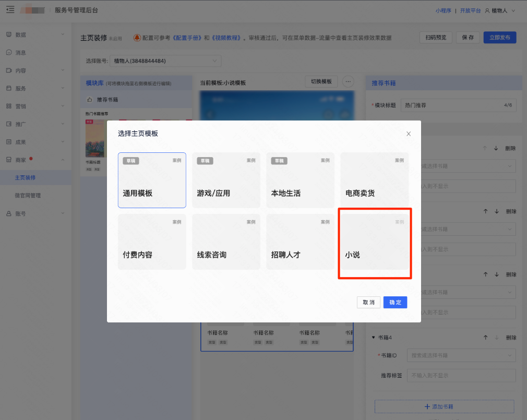Click the 确定 button
The width and height of the screenshot is (527, 420).
click(395, 303)
